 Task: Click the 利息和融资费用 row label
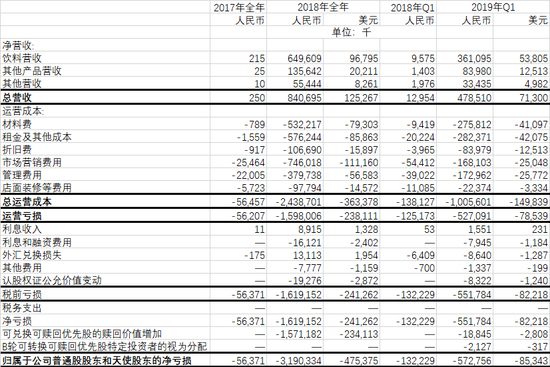point(36,242)
